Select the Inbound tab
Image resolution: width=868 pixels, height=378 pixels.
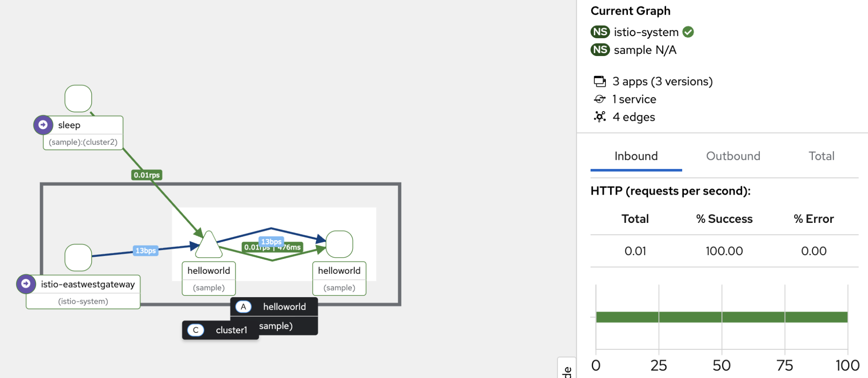[636, 156]
